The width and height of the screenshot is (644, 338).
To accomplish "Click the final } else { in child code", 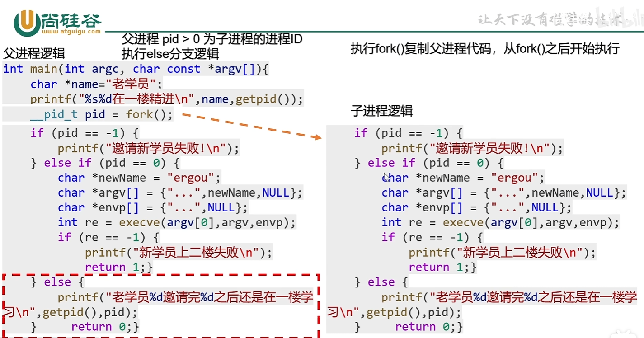I will tap(381, 282).
